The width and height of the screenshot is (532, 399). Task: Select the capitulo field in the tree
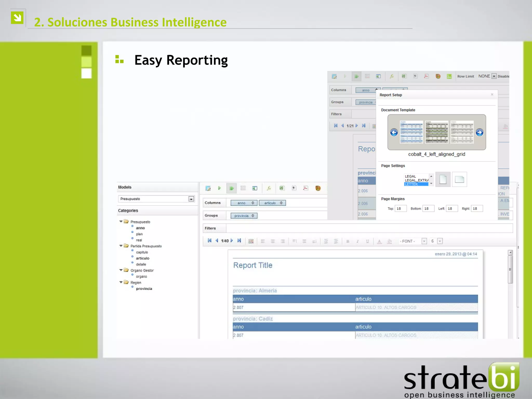(x=142, y=252)
